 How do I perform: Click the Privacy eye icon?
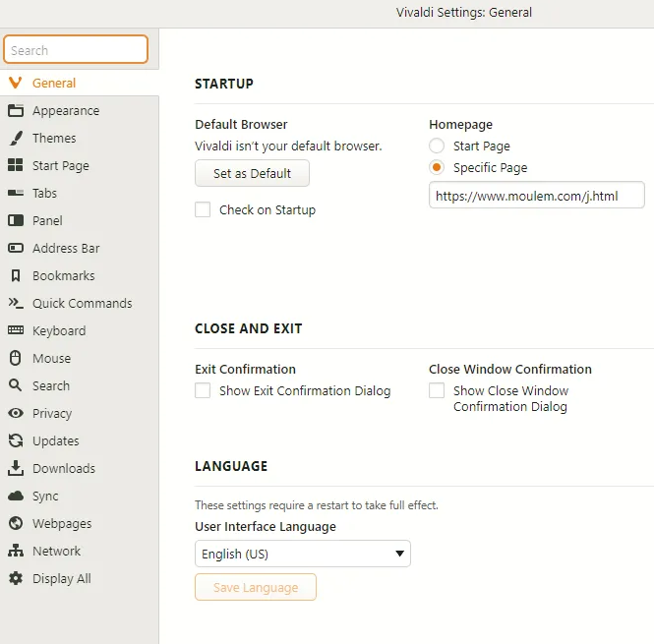(x=16, y=414)
